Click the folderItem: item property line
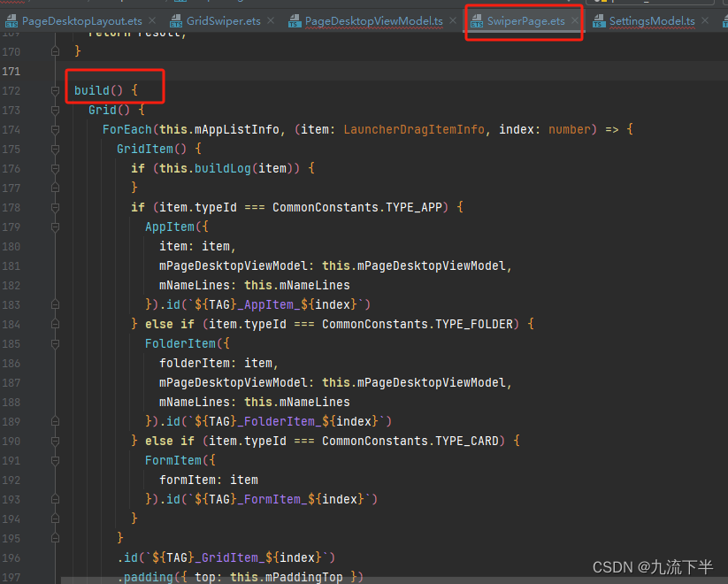The height and width of the screenshot is (584, 728). click(218, 363)
